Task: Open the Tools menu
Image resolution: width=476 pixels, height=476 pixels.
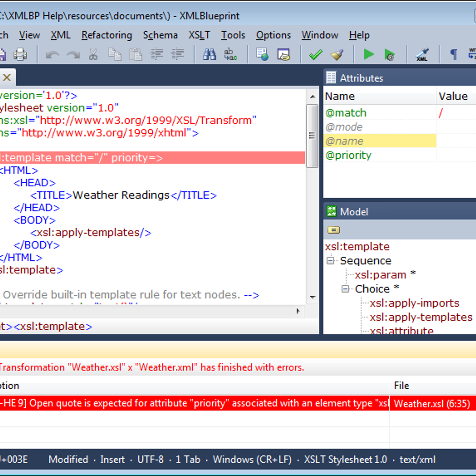Action: point(233,35)
